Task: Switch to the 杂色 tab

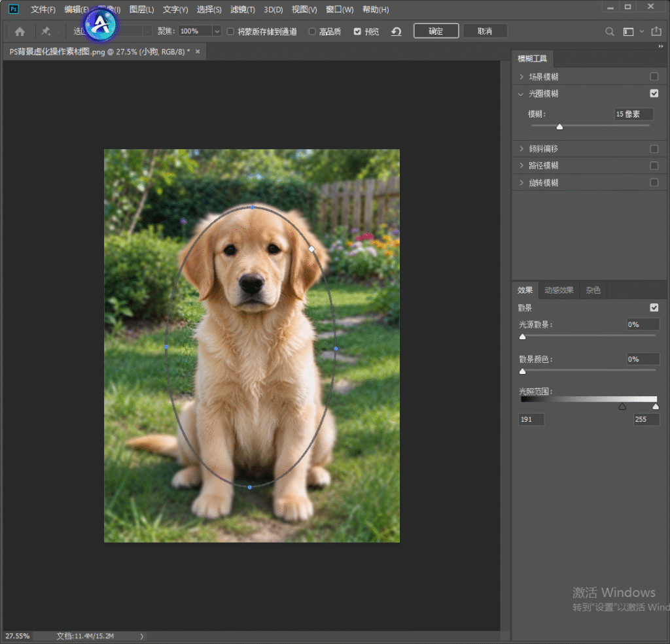Action: pos(593,290)
